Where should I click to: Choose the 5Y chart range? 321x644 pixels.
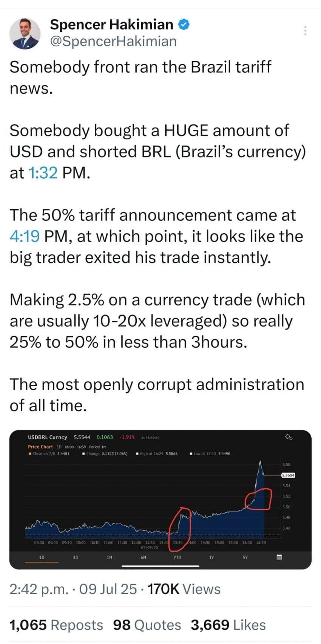245,557
